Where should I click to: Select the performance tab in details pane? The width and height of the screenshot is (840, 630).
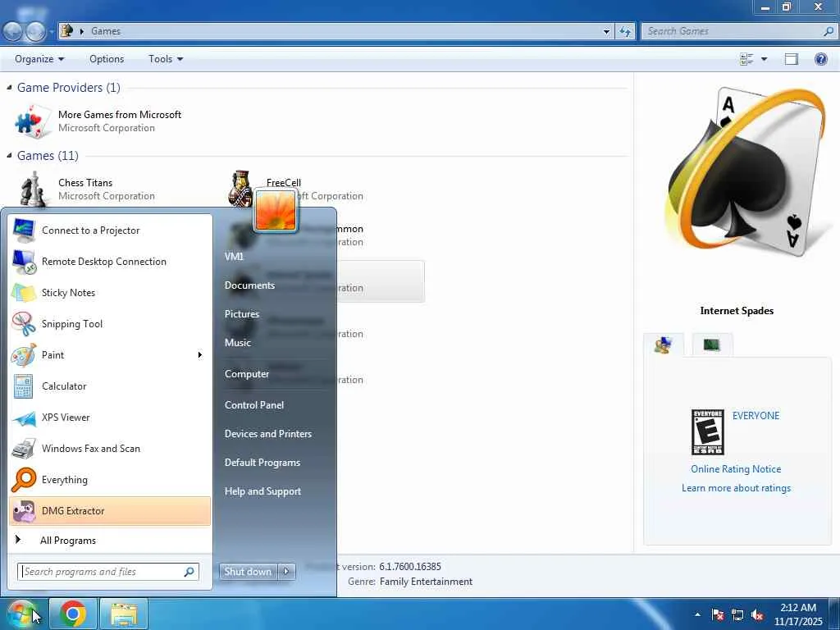(x=711, y=345)
